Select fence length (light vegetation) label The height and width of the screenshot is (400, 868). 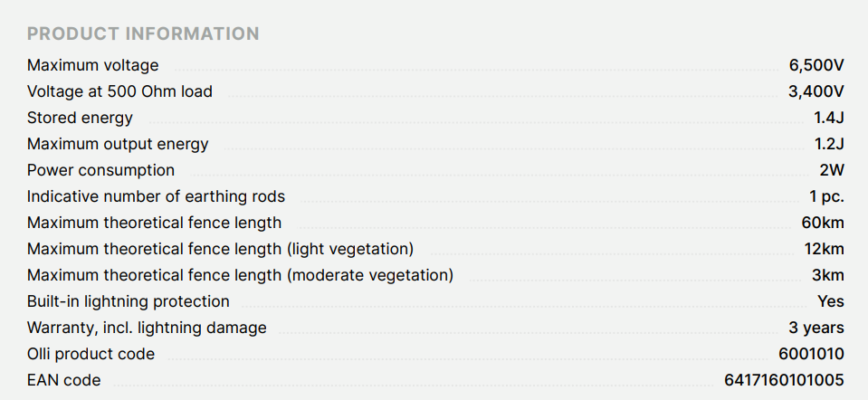220,249
